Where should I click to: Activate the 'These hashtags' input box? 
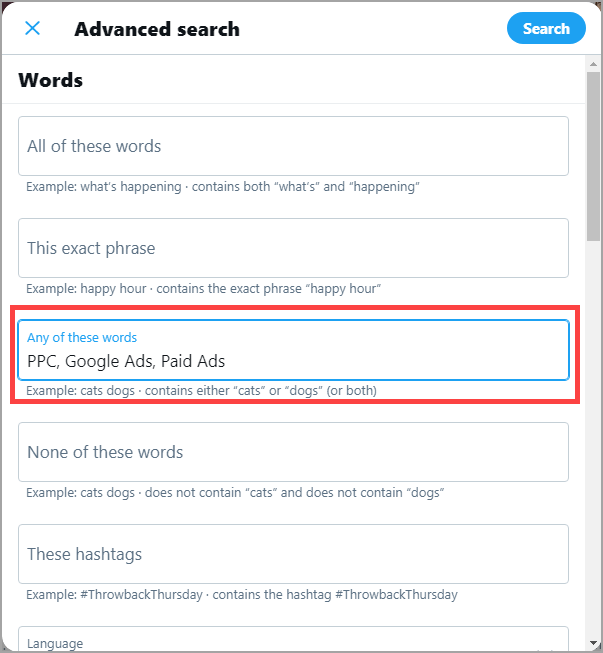click(x=293, y=554)
